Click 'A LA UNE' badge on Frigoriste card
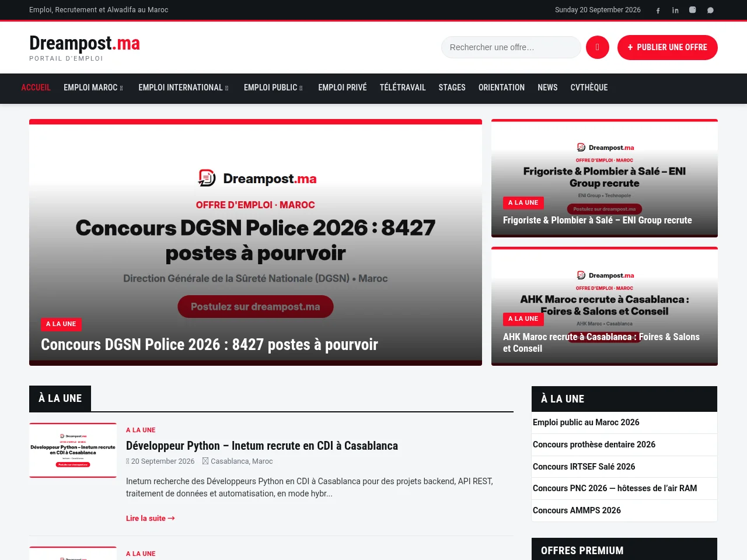Screen dimensions: 747x560 523,202
